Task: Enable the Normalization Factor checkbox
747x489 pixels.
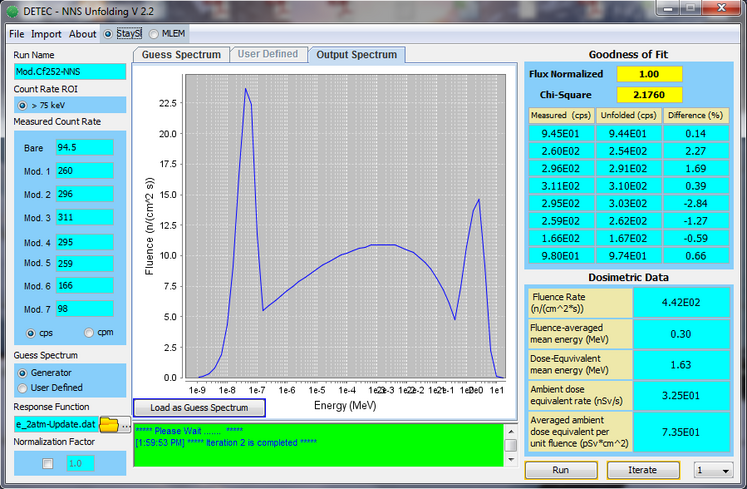Action: (48, 463)
